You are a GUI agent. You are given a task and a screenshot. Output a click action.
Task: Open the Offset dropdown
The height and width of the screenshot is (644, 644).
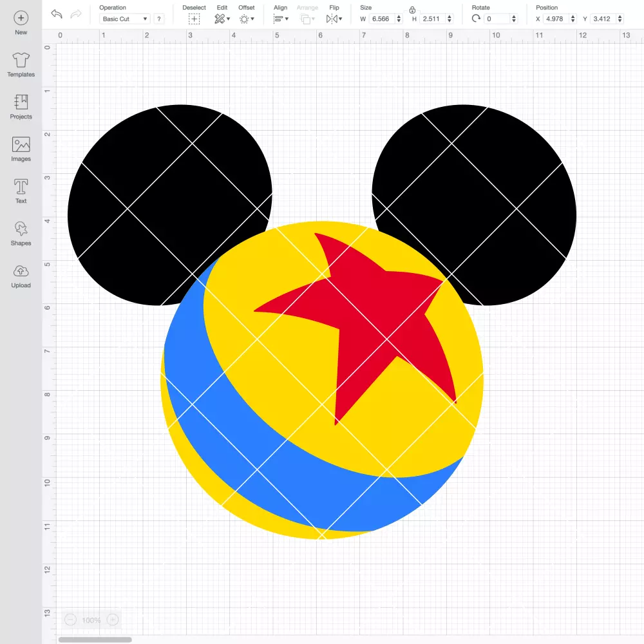click(247, 19)
